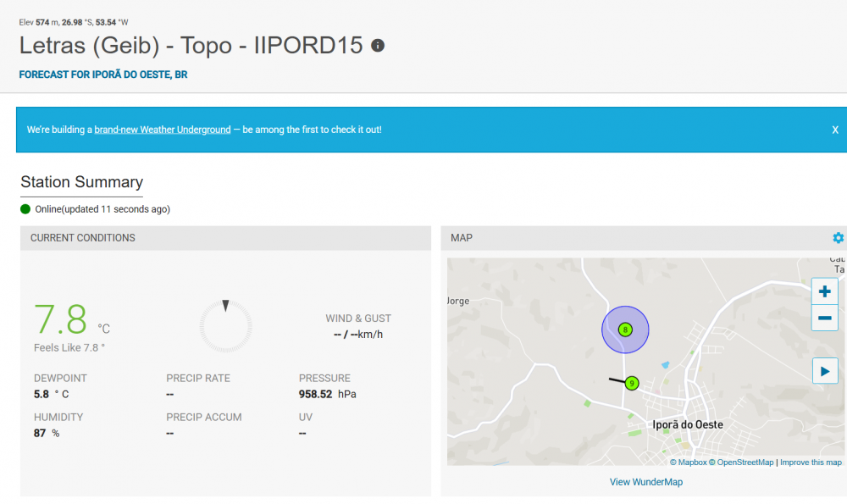Click the OpenStreetMap attribution link
Image resolution: width=847 pixels, height=504 pixels.
tap(745, 462)
